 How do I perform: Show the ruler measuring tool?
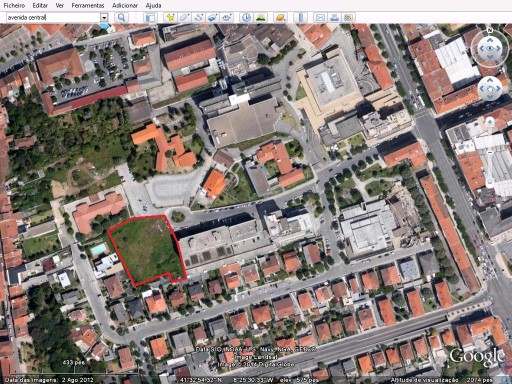[300, 17]
